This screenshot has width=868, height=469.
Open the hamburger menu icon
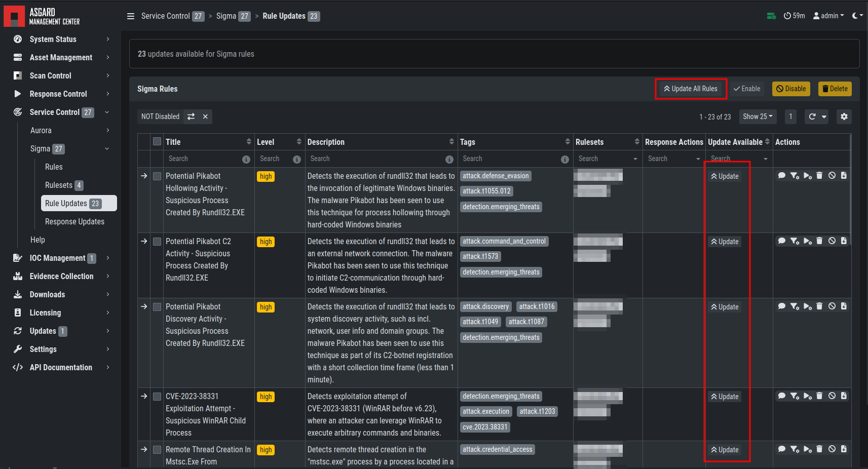point(131,16)
